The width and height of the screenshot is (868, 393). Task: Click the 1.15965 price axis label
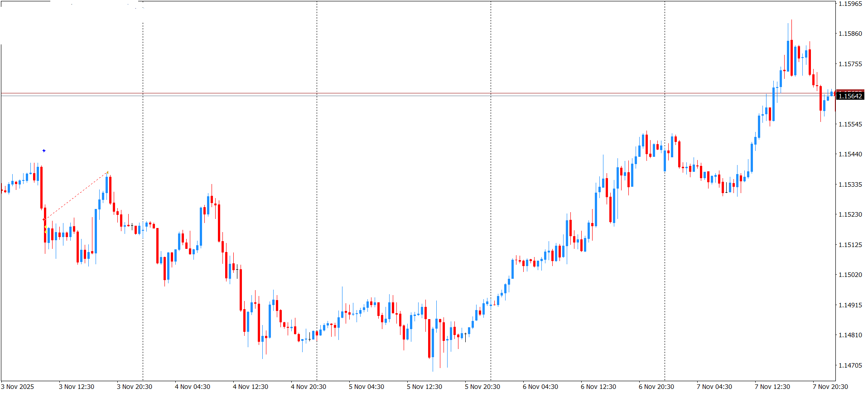click(x=850, y=4)
